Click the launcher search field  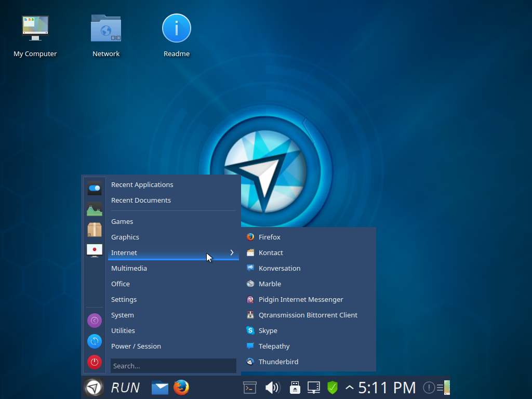point(173,366)
